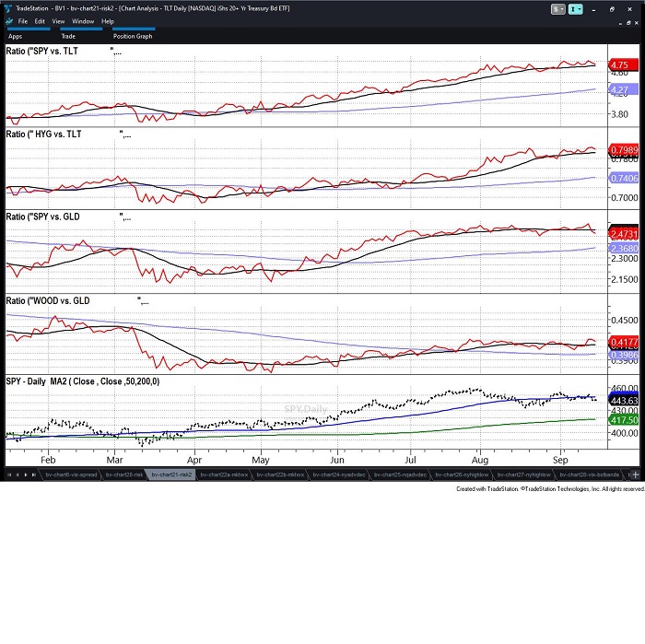The image size is (645, 644).
Task: Switch to bv-chart22a-mktwx tab
Action: [224, 474]
